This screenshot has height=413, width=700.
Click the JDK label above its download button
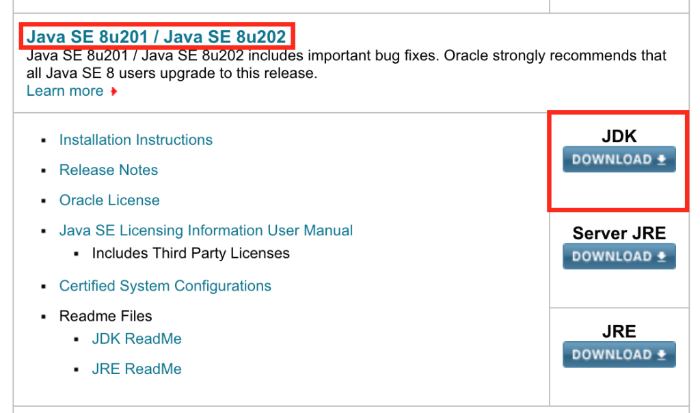[x=619, y=136]
